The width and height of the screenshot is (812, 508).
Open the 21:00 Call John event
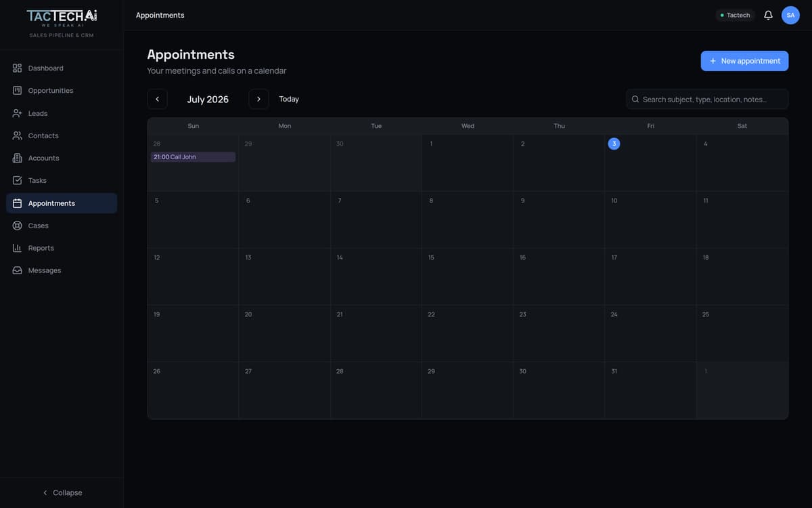pos(193,156)
